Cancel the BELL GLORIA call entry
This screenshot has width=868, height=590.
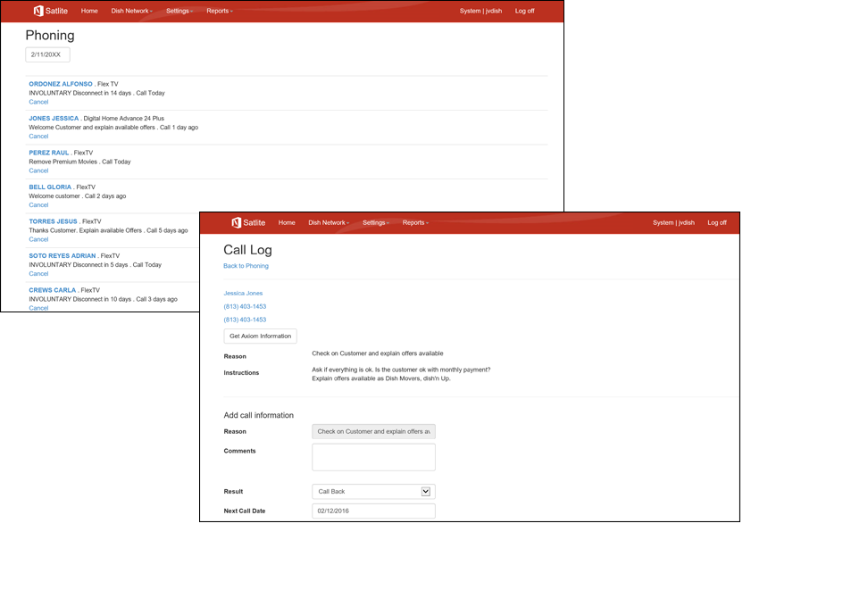(x=38, y=205)
